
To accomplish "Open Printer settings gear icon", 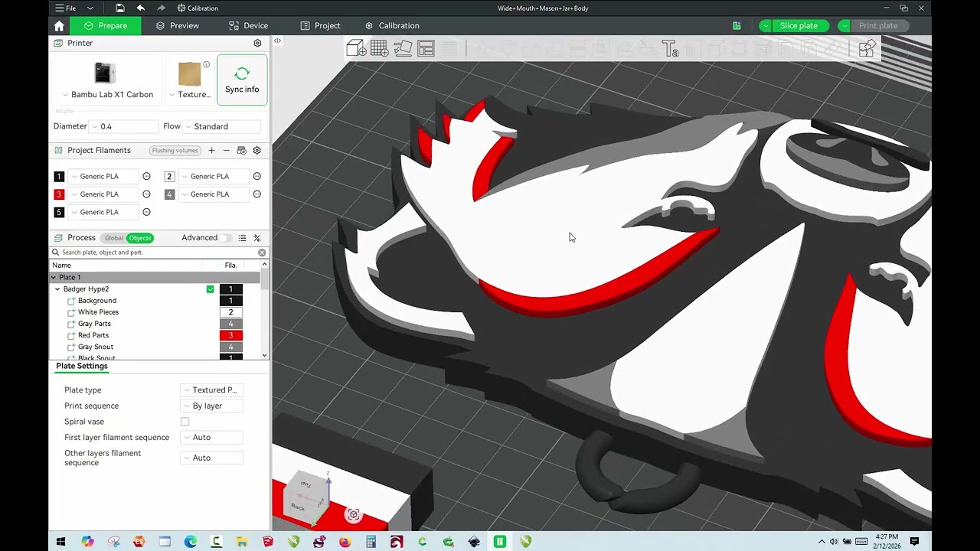I will [x=257, y=43].
